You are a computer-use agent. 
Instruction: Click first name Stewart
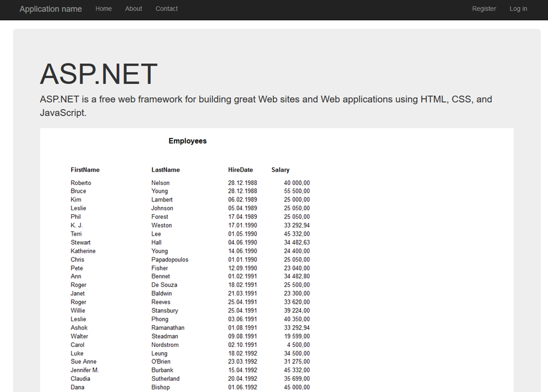coord(80,242)
